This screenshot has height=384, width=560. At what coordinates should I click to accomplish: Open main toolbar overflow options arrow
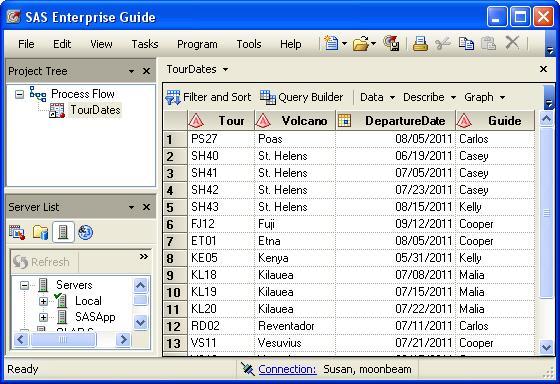coord(550,51)
